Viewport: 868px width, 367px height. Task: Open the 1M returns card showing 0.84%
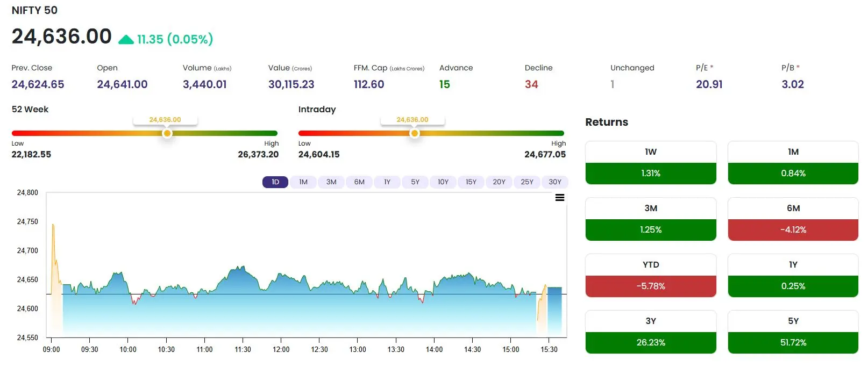[793, 163]
